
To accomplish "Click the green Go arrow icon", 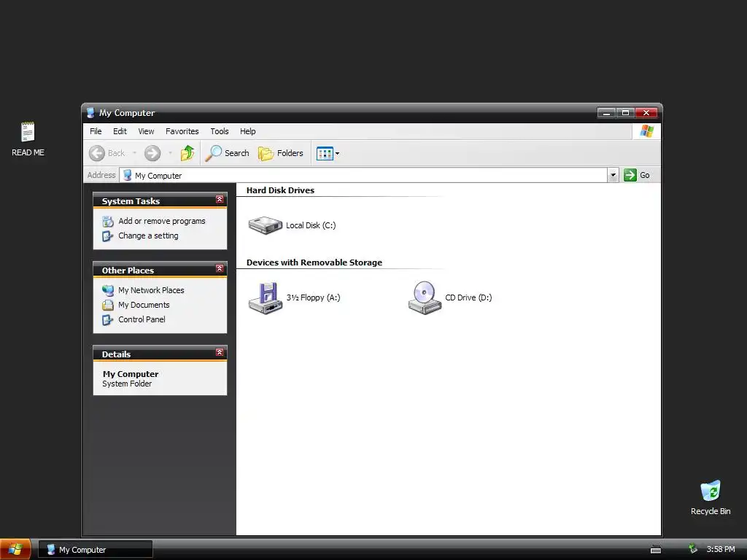I will (x=630, y=175).
